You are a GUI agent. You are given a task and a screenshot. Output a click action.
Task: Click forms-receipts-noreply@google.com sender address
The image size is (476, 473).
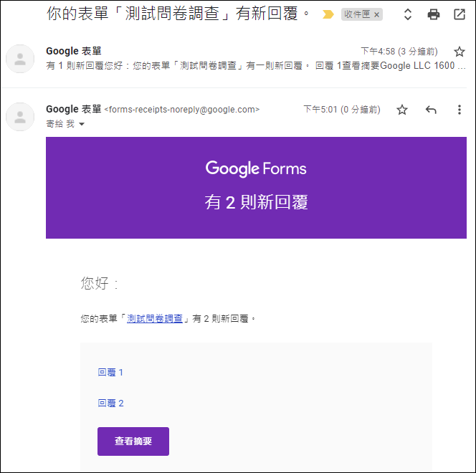[182, 109]
